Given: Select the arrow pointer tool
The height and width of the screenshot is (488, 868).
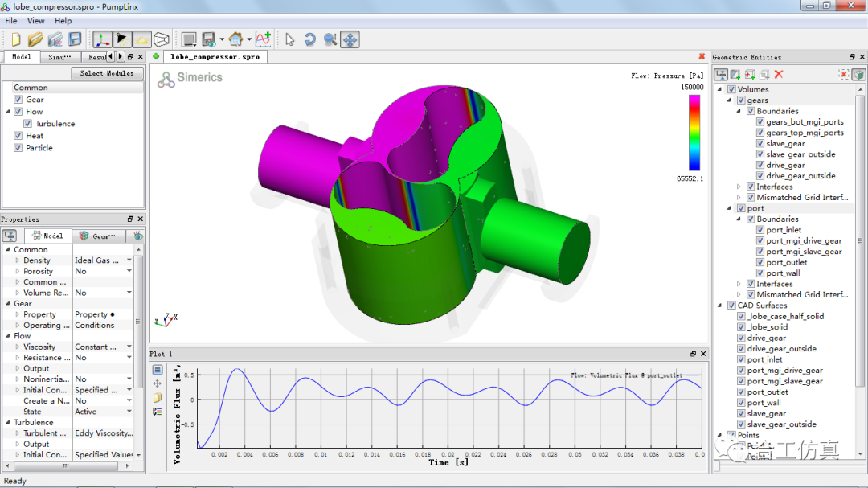Looking at the screenshot, I should [289, 39].
